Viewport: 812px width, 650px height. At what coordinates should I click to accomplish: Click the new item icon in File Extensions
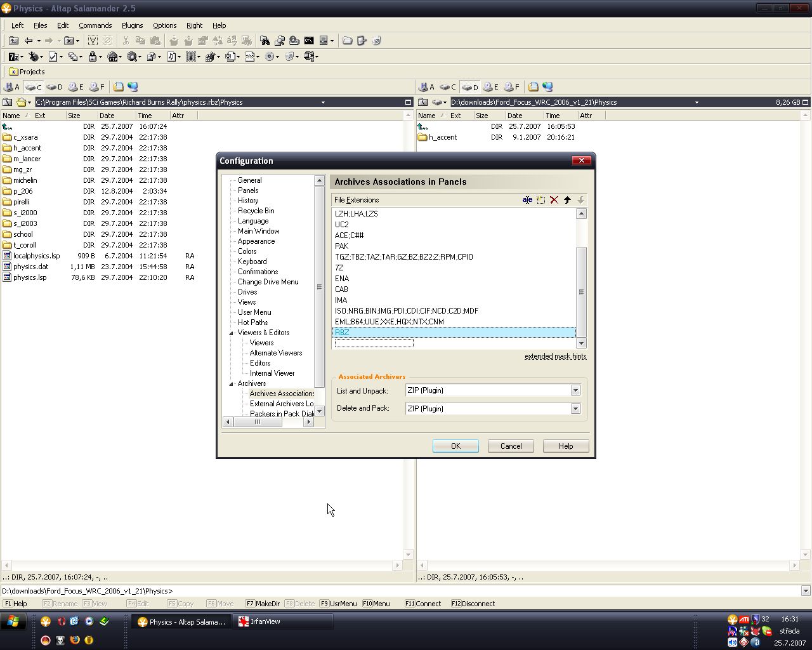click(x=540, y=200)
